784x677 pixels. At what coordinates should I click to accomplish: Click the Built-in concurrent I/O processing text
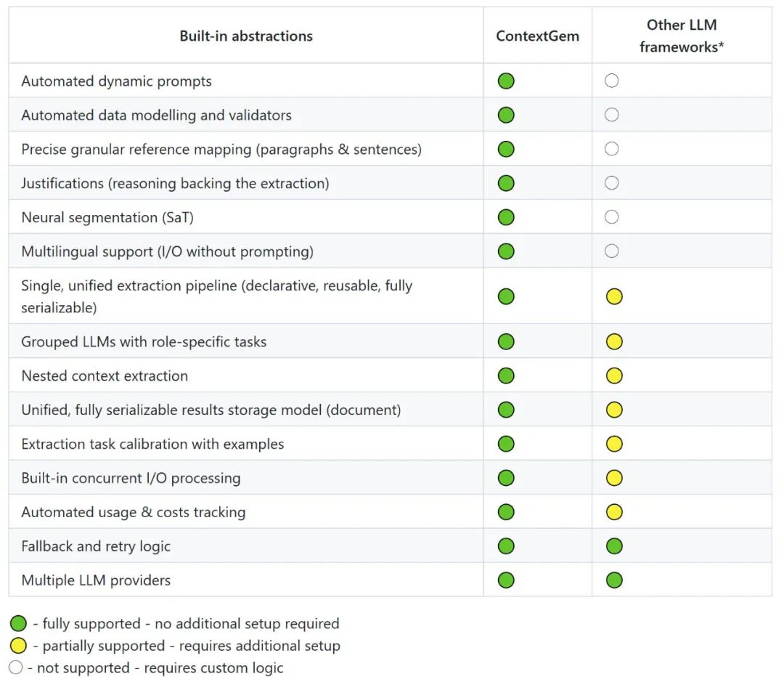point(131,478)
